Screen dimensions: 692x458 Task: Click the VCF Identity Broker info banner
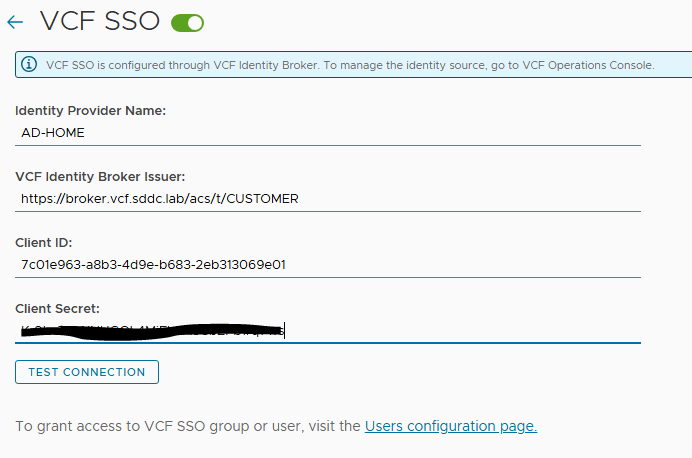[x=350, y=65]
